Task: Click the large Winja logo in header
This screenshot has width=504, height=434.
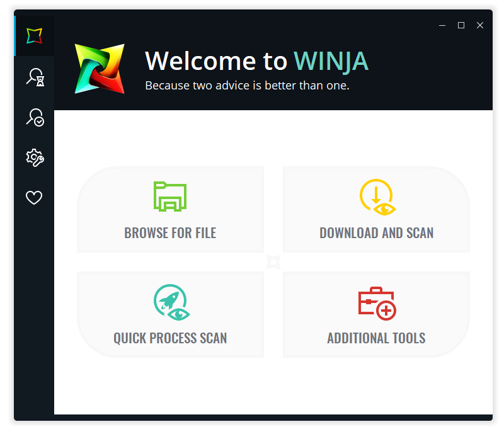Action: click(100, 69)
